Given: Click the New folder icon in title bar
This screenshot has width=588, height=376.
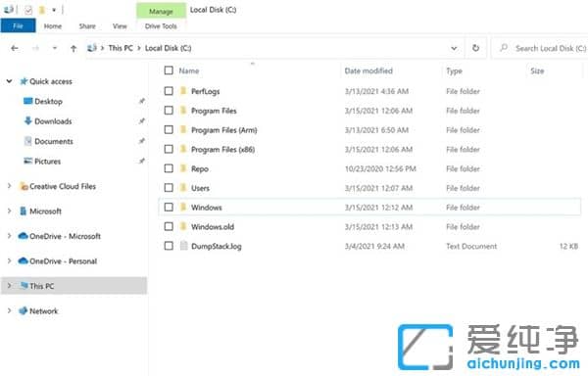Looking at the screenshot, I should point(41,10).
